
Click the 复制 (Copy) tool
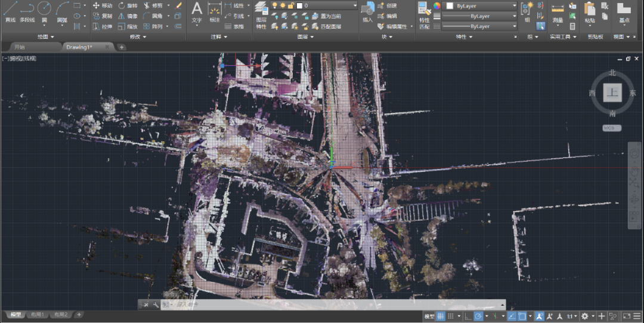tap(103, 16)
